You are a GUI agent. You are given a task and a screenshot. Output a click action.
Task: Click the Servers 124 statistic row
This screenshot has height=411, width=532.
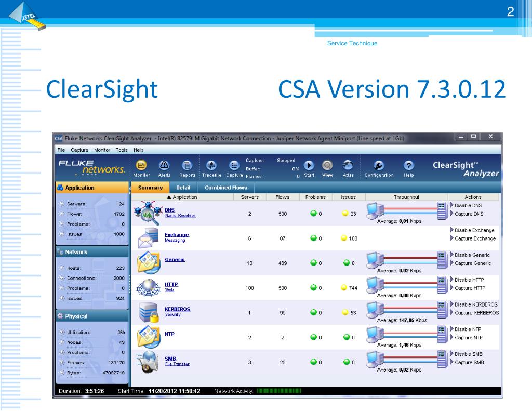92,204
